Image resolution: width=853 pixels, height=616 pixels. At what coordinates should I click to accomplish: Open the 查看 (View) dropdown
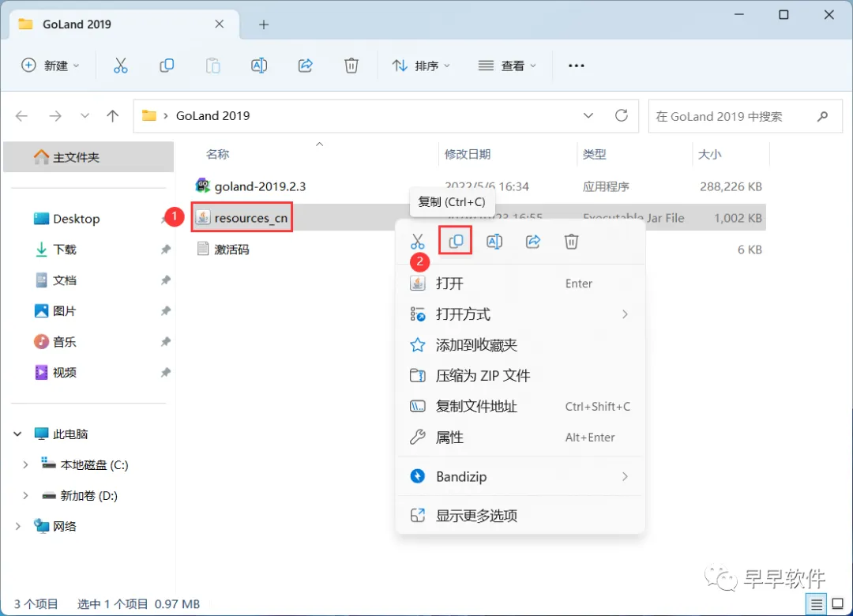tap(507, 66)
